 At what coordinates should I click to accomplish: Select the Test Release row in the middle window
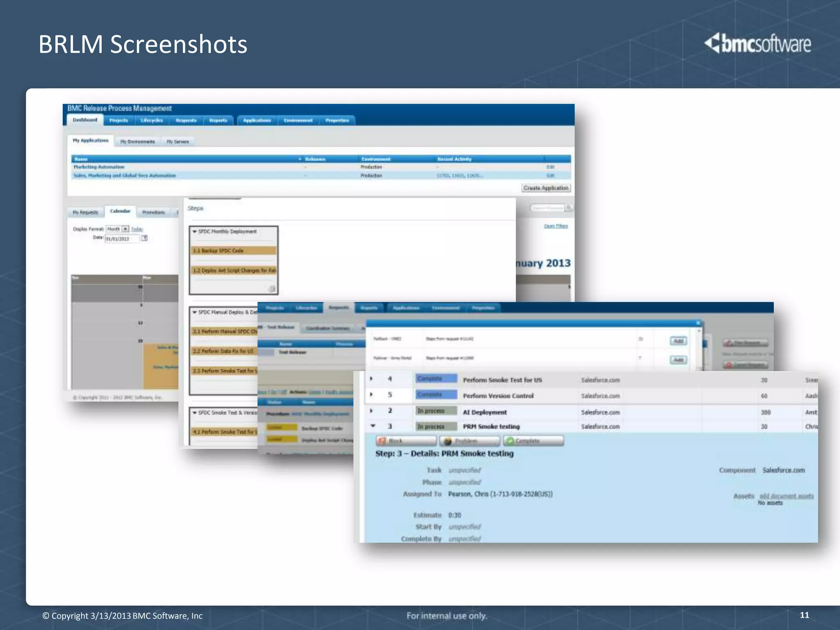(x=312, y=352)
